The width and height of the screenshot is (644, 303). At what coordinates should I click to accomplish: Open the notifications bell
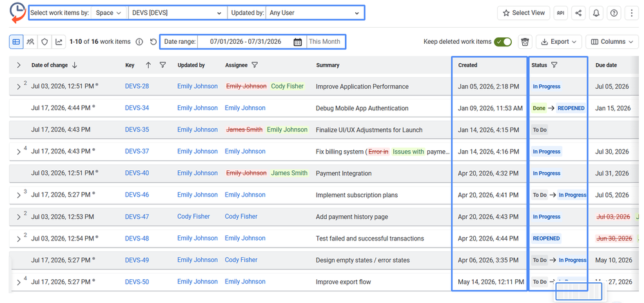point(596,13)
